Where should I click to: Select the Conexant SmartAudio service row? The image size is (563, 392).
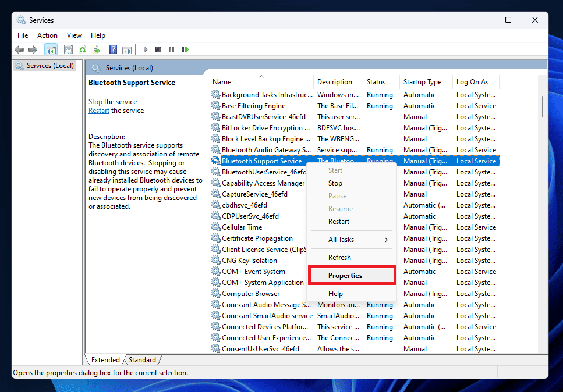pos(355,316)
